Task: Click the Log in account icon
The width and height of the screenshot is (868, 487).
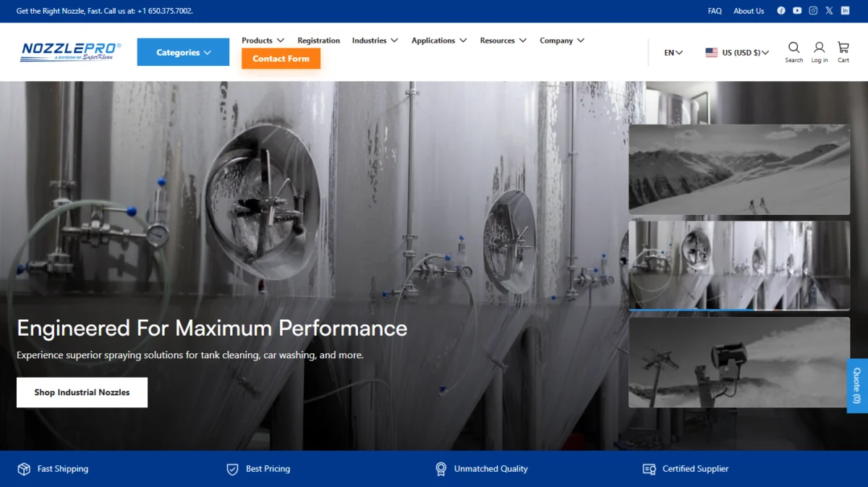Action: pos(819,48)
